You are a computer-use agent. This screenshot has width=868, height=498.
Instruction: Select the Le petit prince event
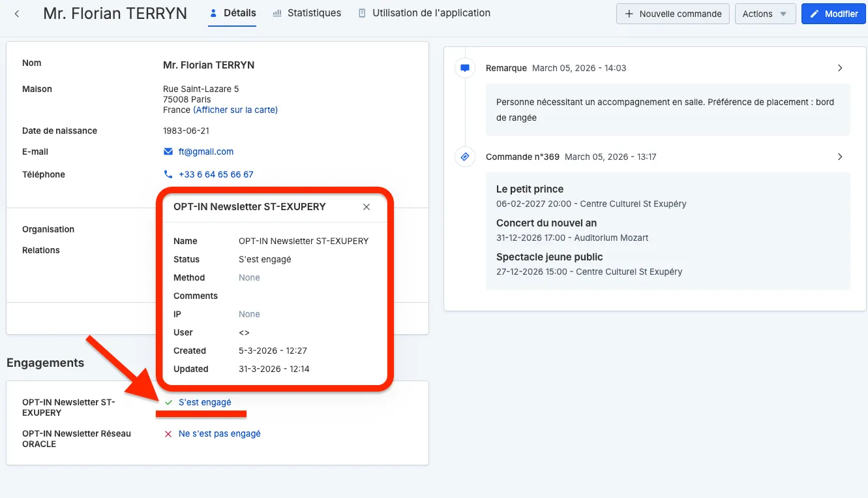point(530,189)
